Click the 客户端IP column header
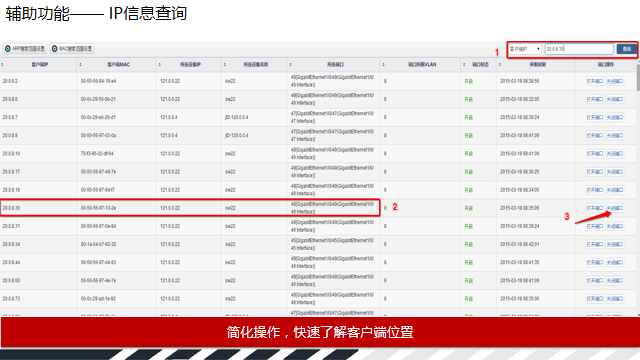Screen dimensions: 640x360 (40, 64)
